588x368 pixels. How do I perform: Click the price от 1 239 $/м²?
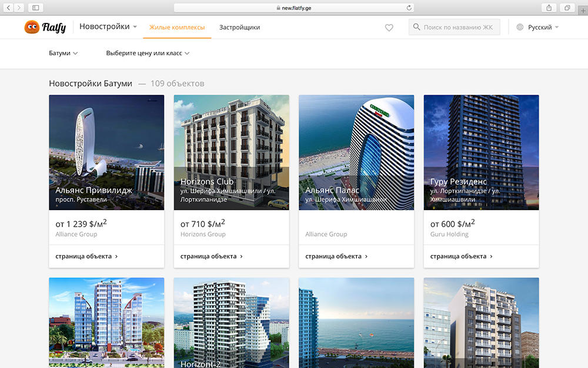(x=81, y=223)
